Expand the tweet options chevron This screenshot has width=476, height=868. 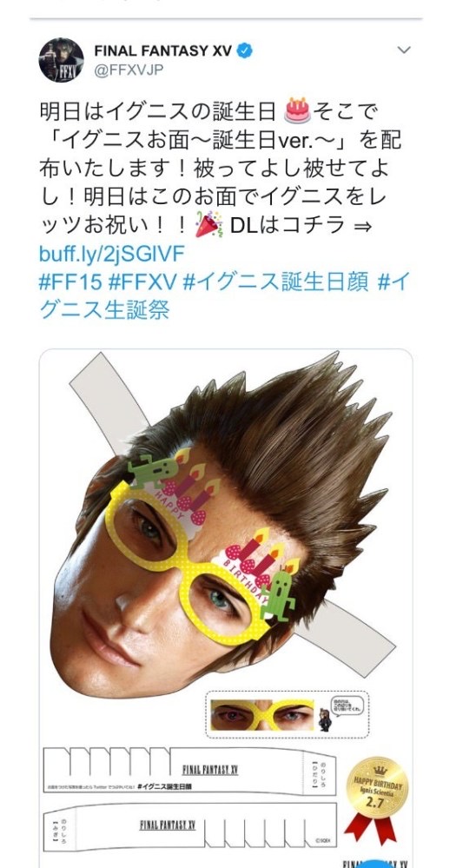click(404, 50)
